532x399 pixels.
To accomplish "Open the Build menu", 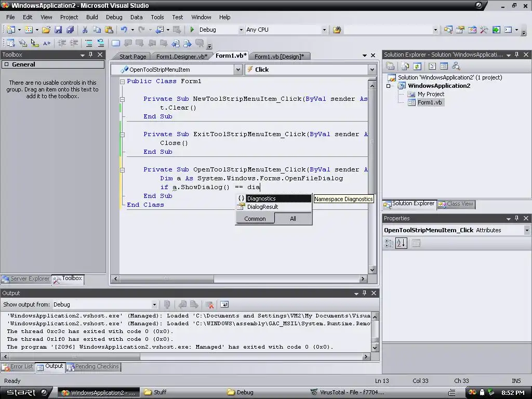I will pos(92,17).
